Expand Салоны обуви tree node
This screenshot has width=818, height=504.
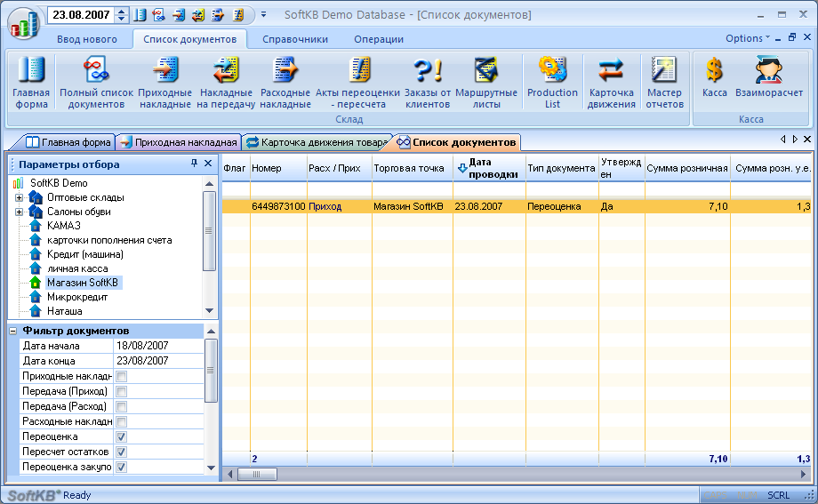(x=19, y=212)
